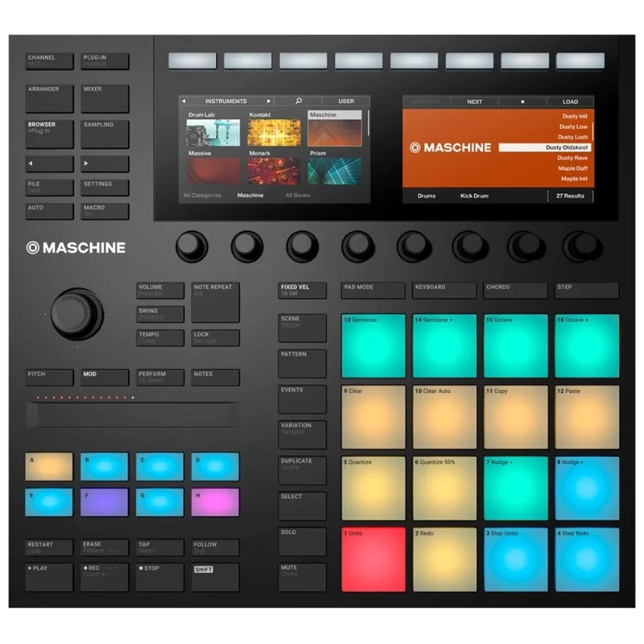The image size is (644, 644).
Task: Click the ERASE button
Action: 105,547
